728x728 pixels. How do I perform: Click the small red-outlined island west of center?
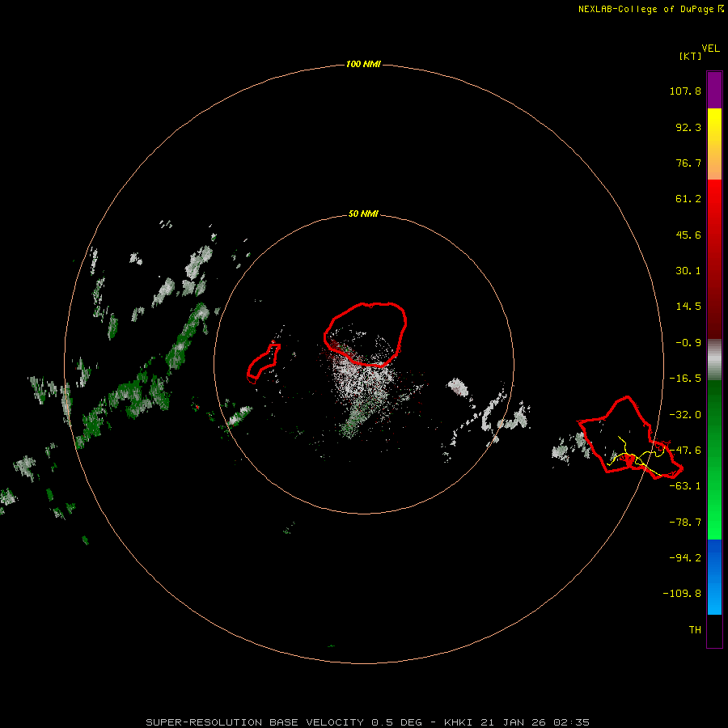(263, 362)
